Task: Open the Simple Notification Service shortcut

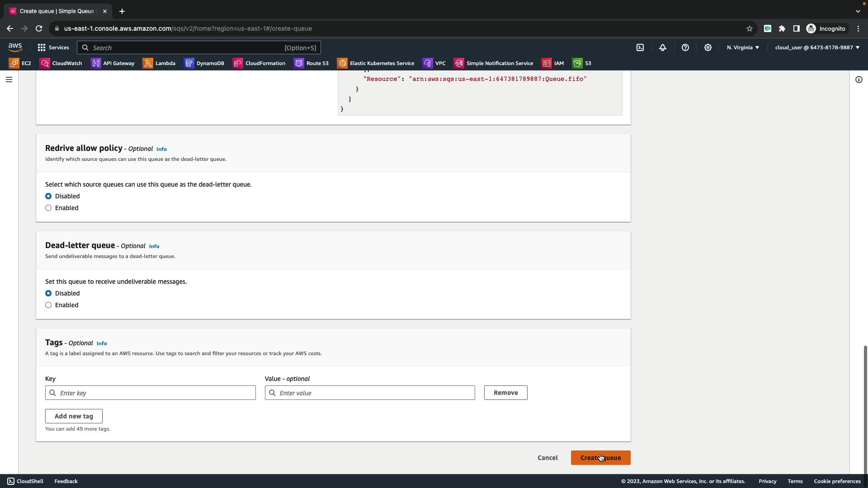Action: 494,63
